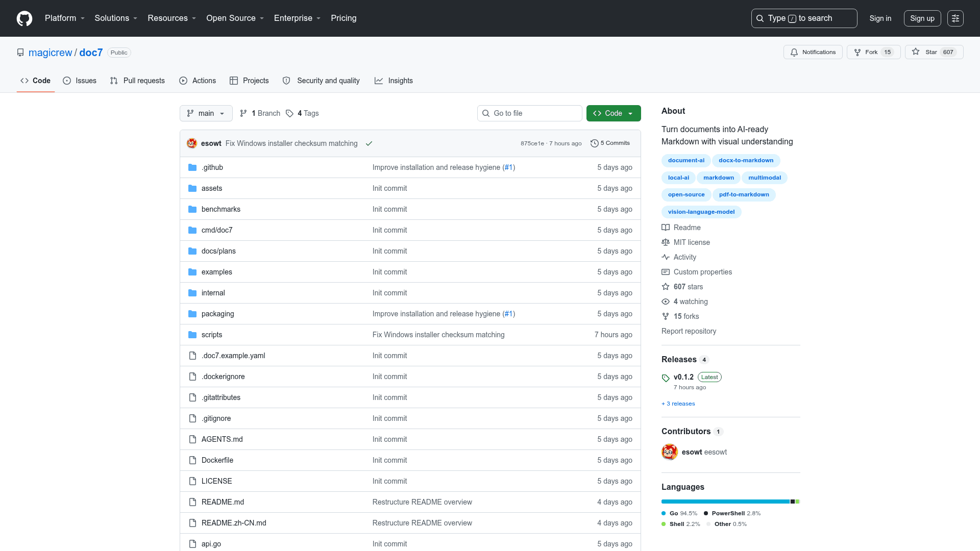View the 5 Commits history

point(610,143)
